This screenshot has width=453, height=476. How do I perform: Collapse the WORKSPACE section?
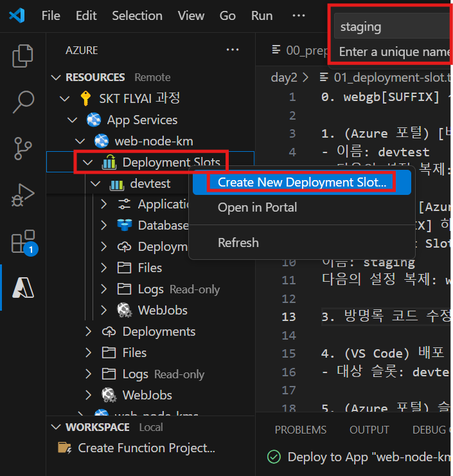point(56,427)
